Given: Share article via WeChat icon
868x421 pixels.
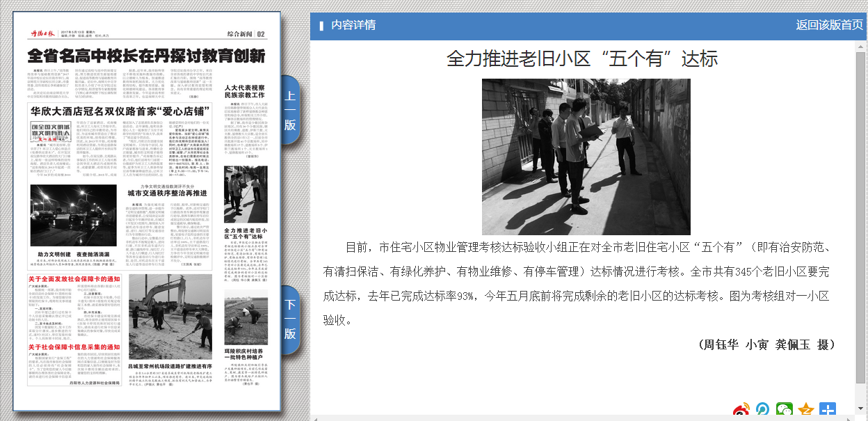Looking at the screenshot, I should (785, 411).
